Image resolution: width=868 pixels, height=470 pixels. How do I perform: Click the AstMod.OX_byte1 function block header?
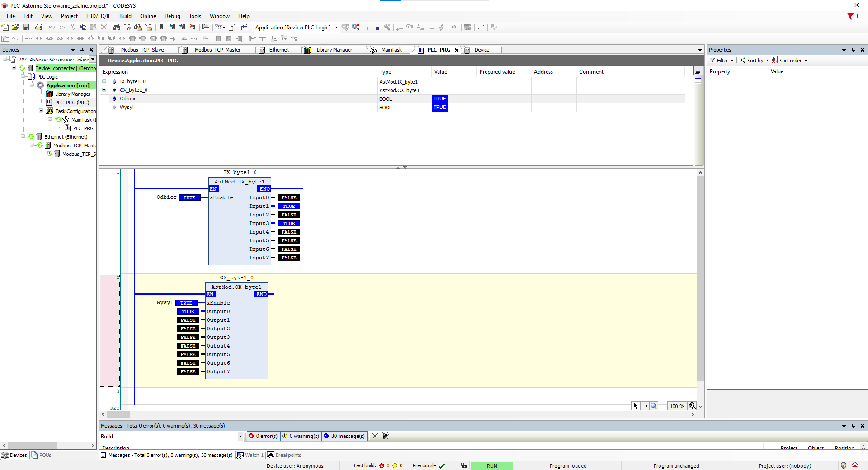tap(236, 287)
